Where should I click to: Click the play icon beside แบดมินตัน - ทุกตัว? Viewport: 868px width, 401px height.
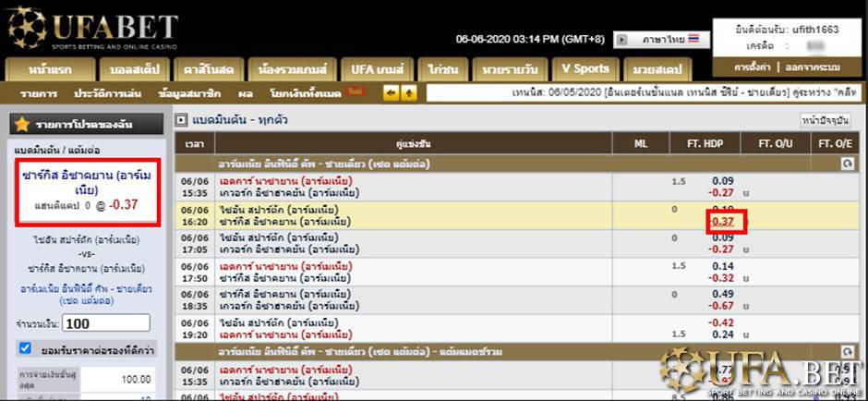(x=180, y=120)
